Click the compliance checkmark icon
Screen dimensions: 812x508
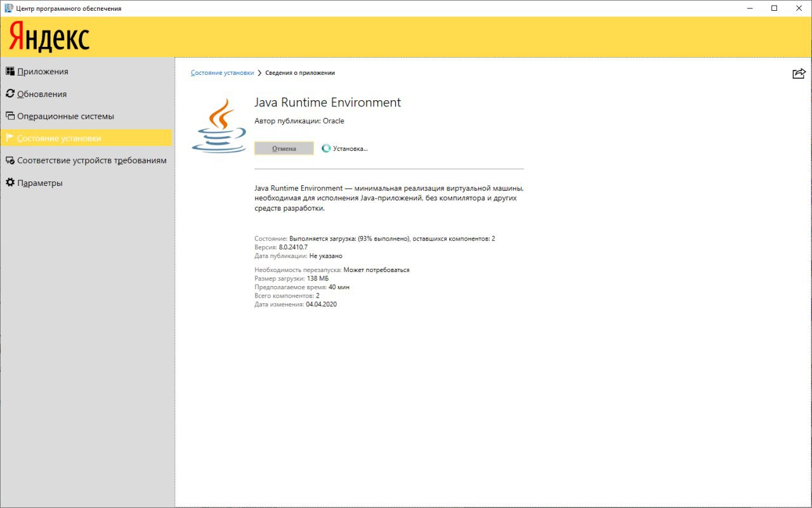pos(10,160)
